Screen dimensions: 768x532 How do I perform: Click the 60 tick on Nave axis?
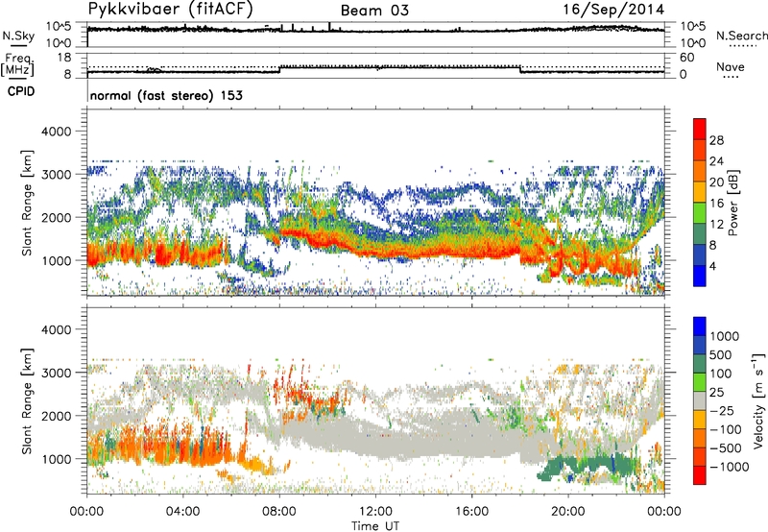pos(686,58)
